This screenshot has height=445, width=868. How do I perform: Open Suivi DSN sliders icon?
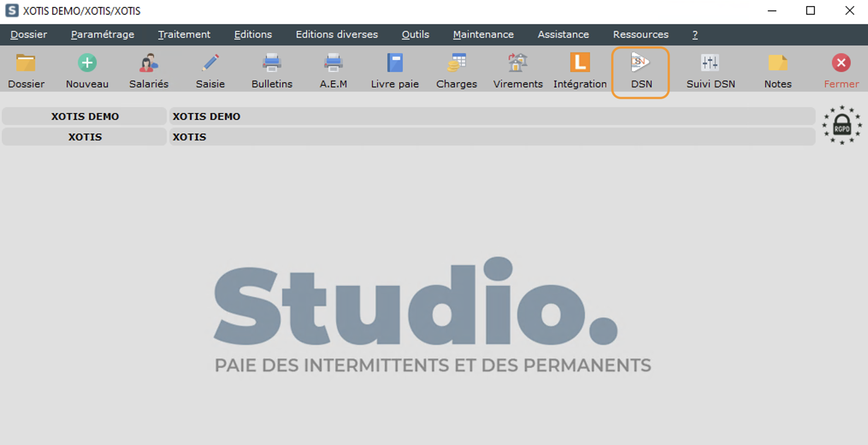pos(710,63)
